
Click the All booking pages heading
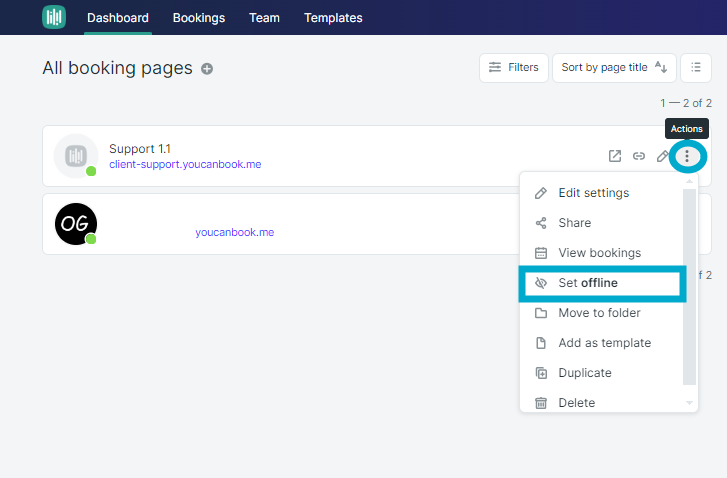click(117, 68)
